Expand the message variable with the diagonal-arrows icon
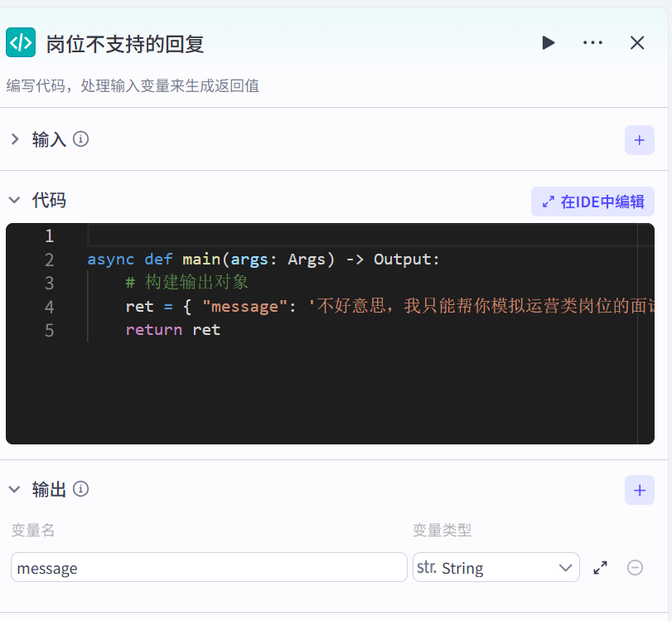672x621 pixels. 600,567
